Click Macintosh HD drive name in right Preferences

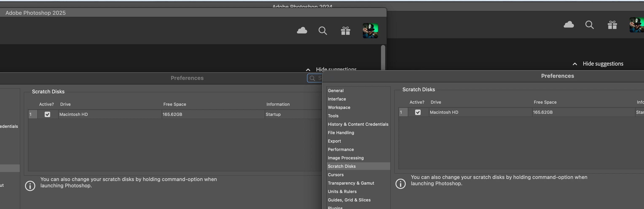click(444, 112)
